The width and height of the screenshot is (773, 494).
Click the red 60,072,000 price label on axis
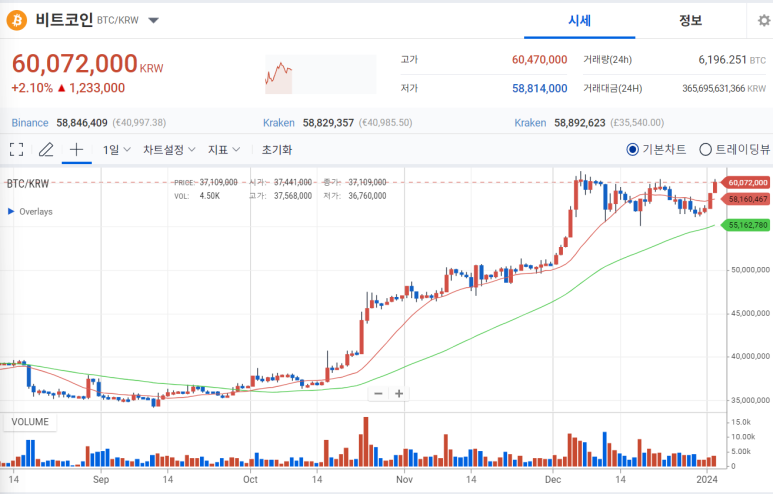(x=748, y=183)
